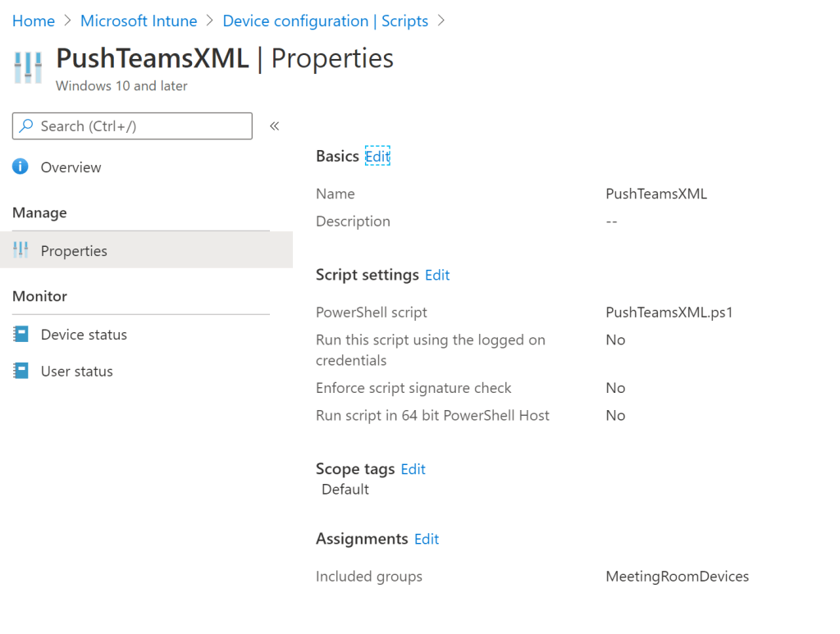Click the Device status notebook icon
Screen dimensions: 840x634
[x=21, y=335]
